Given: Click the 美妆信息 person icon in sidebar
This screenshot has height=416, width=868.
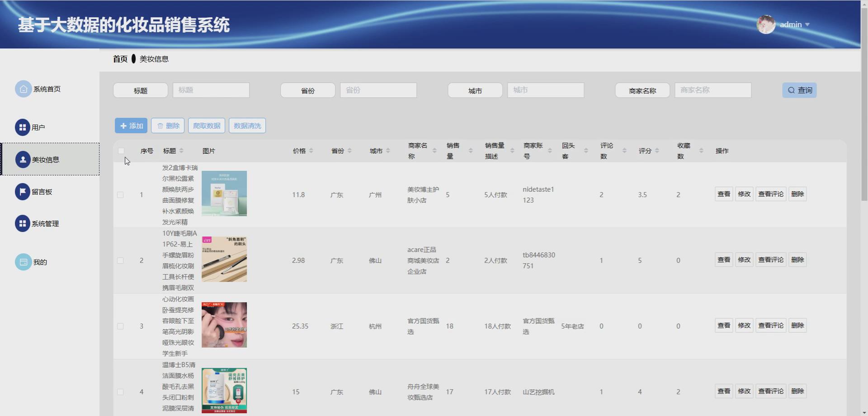Looking at the screenshot, I should coord(23,159).
